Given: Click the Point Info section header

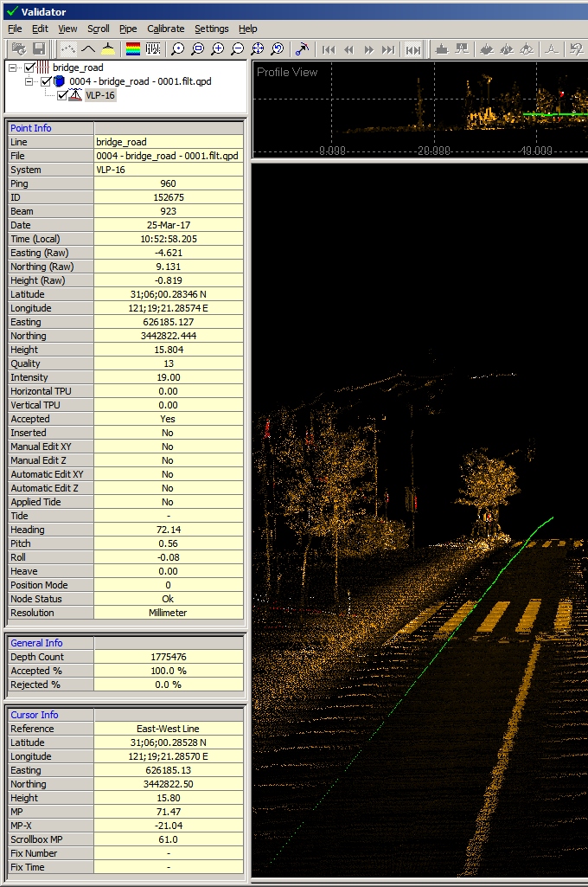Looking at the screenshot, I should click(31, 128).
